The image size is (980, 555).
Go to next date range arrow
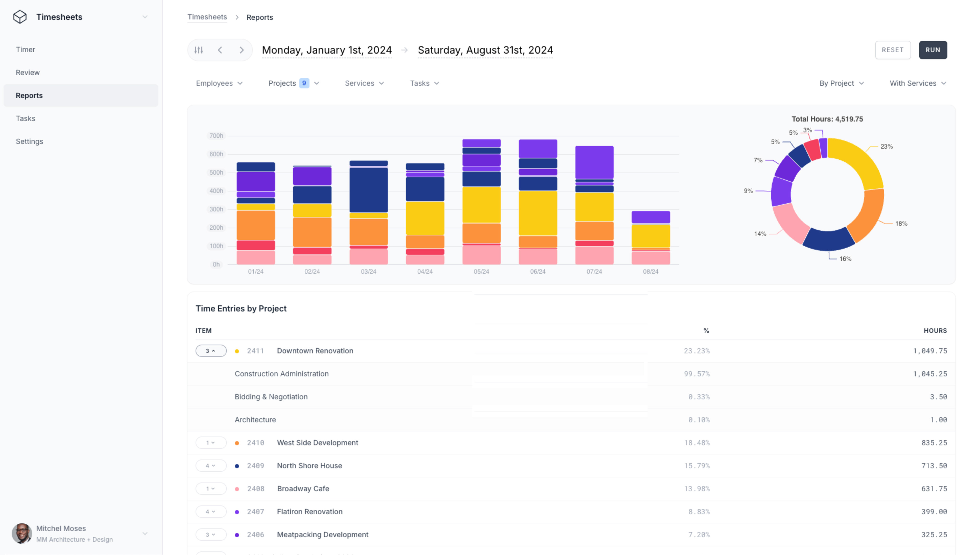(x=241, y=50)
